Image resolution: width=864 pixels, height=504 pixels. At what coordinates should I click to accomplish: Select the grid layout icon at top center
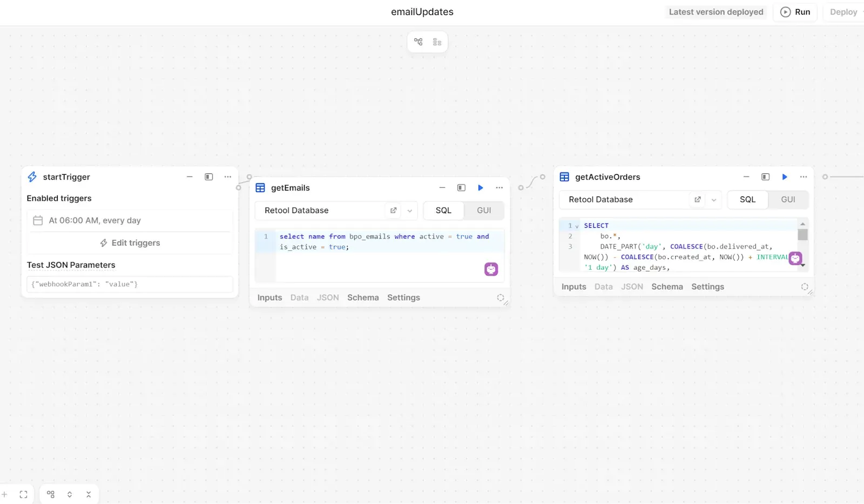coord(437,42)
